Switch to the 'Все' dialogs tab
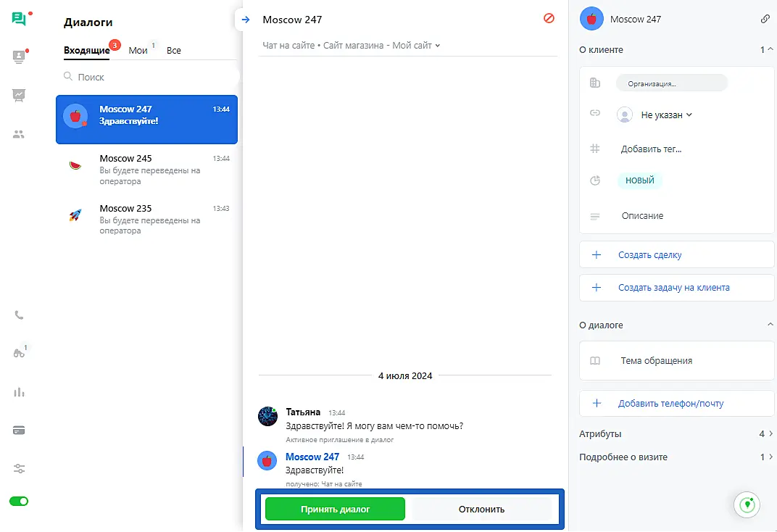Viewport: 777px width, 532px height. click(174, 51)
